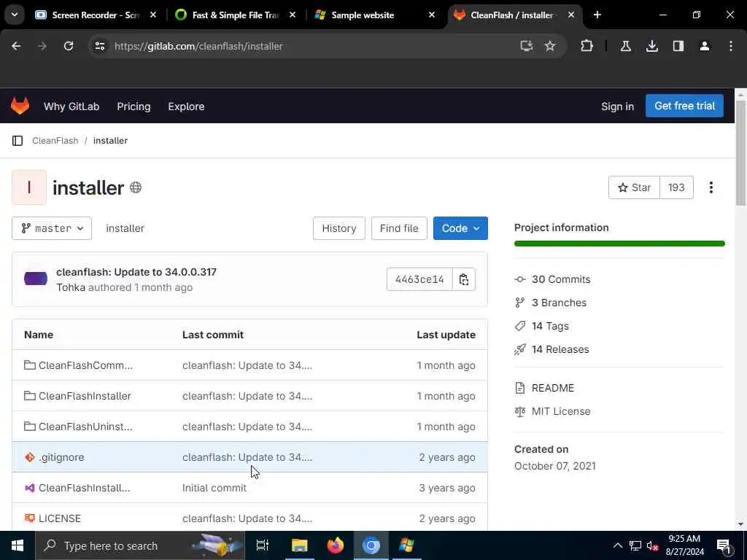Open Chrome Labs flask icon

(625, 46)
